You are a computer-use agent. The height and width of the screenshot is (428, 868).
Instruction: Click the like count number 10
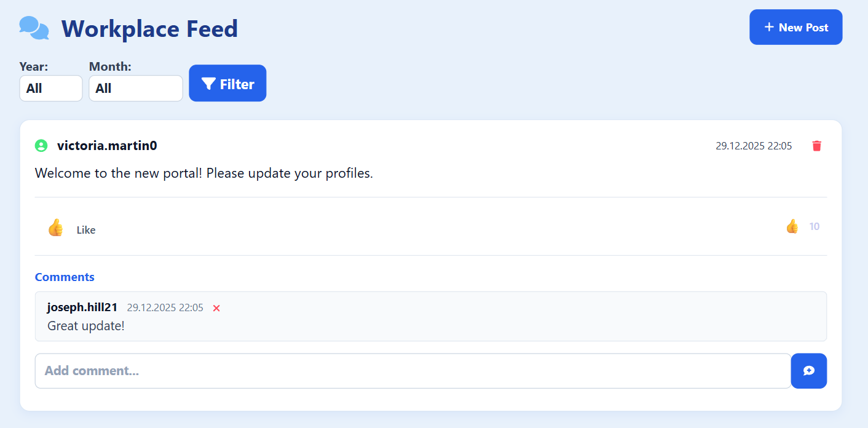(x=814, y=226)
